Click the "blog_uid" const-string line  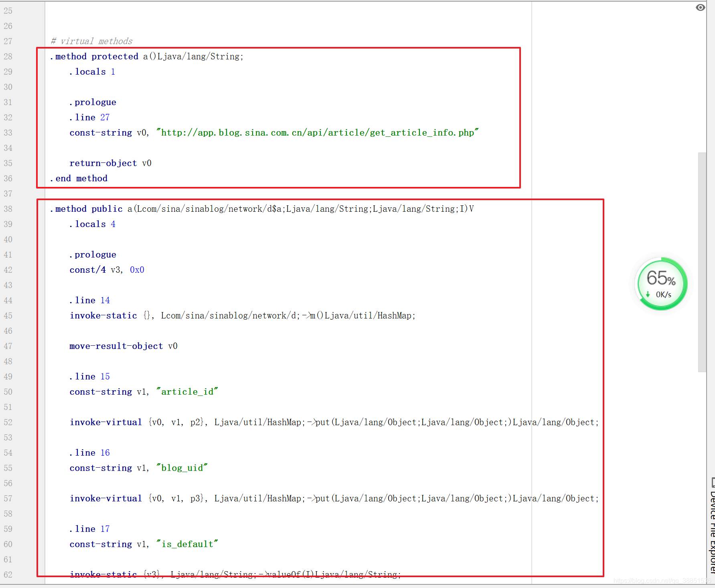(139, 468)
